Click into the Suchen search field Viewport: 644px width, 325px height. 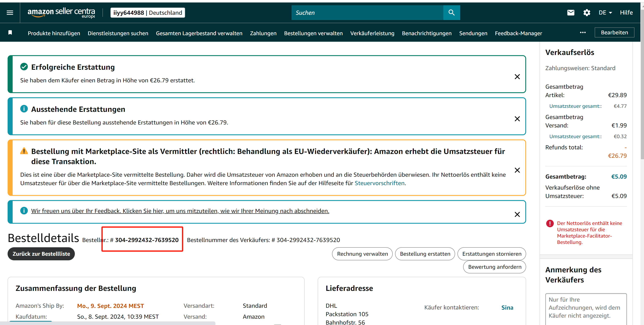367,13
